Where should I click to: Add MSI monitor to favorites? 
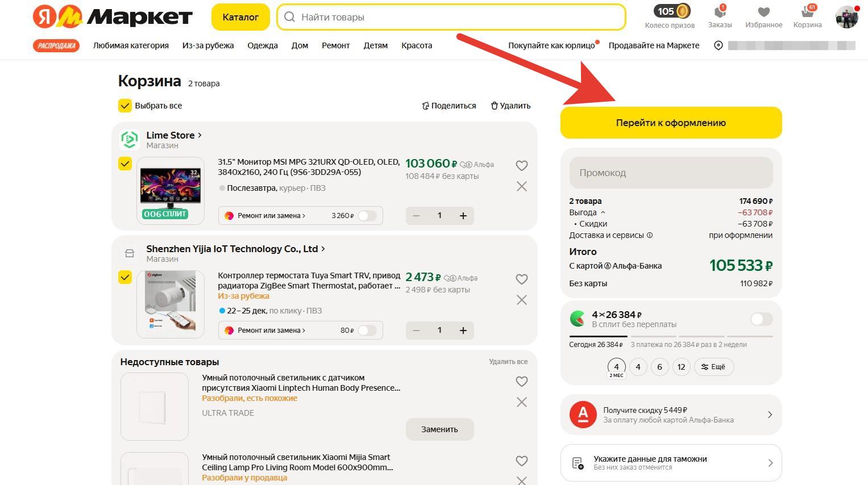tap(522, 165)
